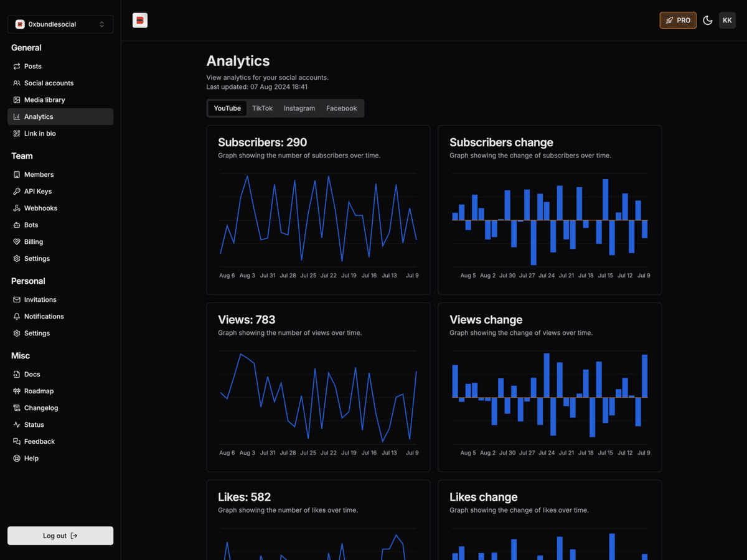Open the Media library link

(60, 100)
